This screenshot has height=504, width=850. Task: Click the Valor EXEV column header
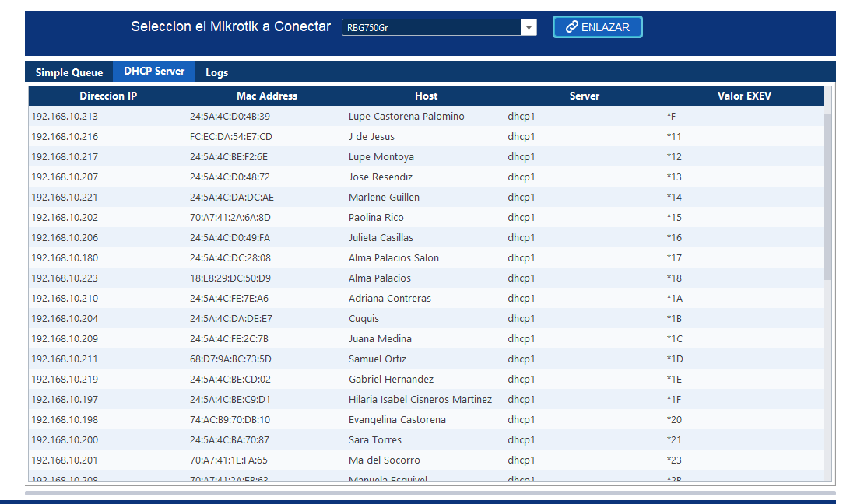click(744, 96)
